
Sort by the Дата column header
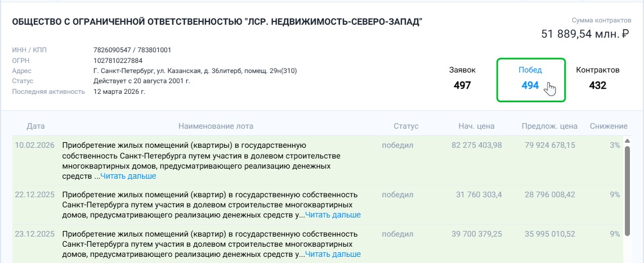pos(35,126)
